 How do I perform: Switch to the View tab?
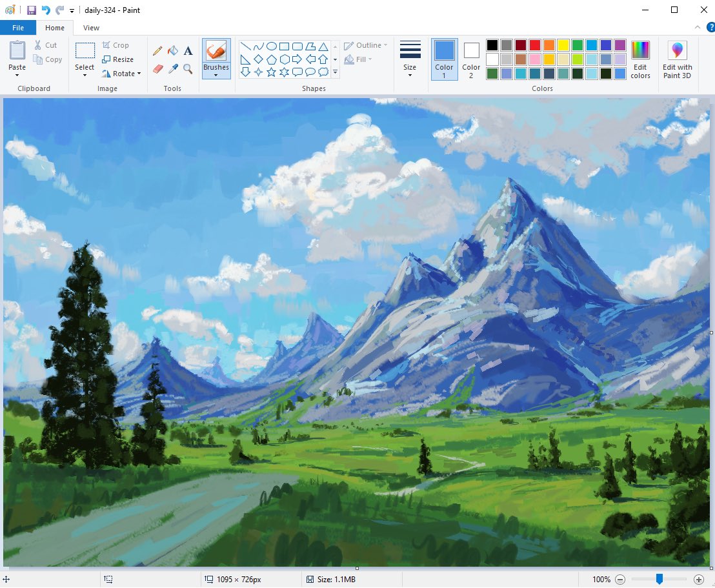(x=91, y=28)
